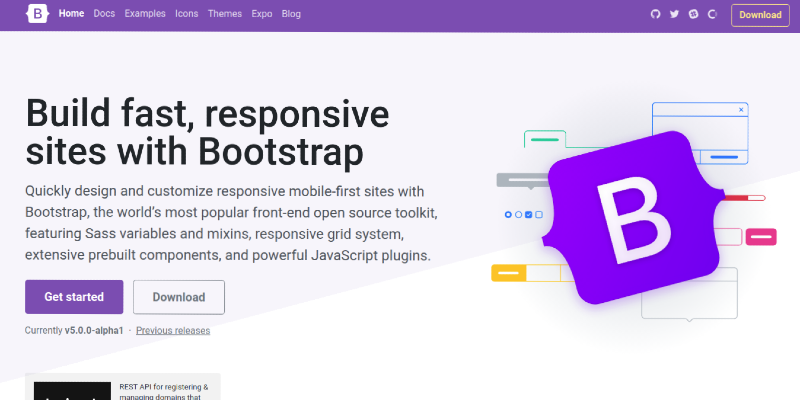Open the GitHub icon link
The height and width of the screenshot is (400, 800).
tap(656, 15)
